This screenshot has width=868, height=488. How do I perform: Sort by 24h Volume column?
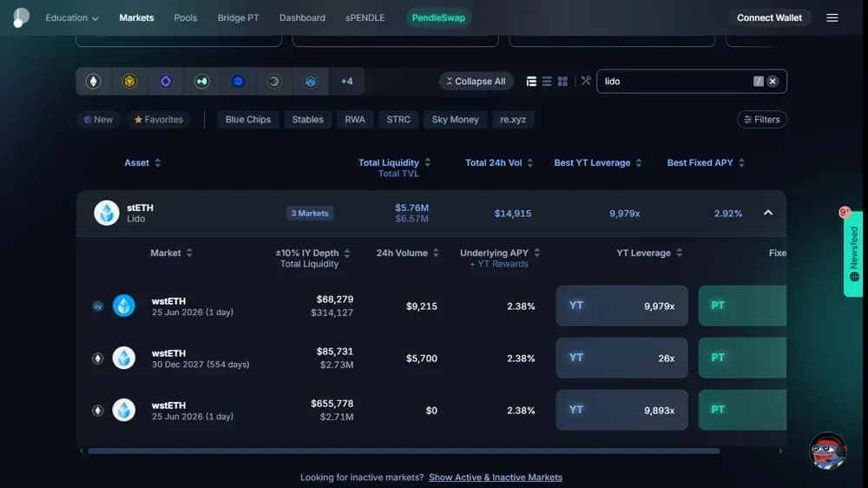407,254
